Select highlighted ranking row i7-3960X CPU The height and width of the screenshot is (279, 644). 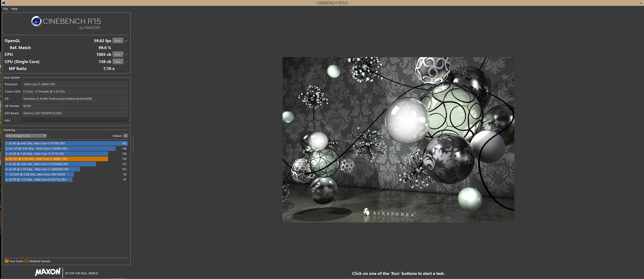pyautogui.click(x=66, y=159)
